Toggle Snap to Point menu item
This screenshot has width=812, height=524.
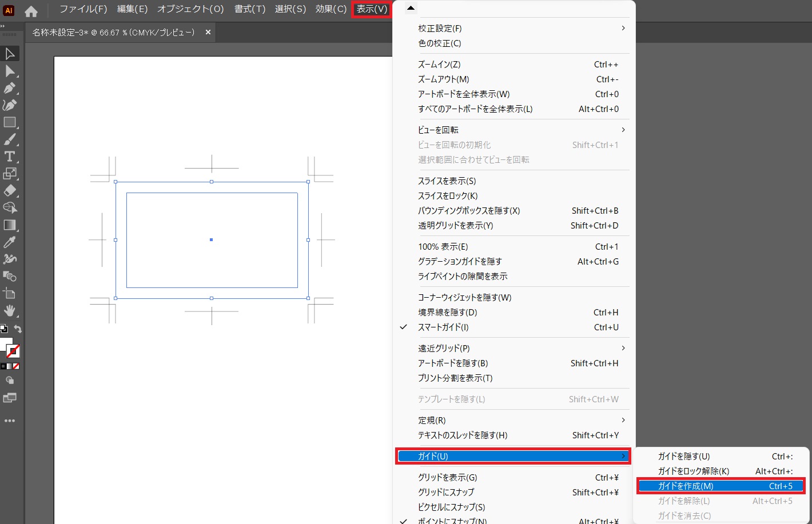tap(452, 521)
